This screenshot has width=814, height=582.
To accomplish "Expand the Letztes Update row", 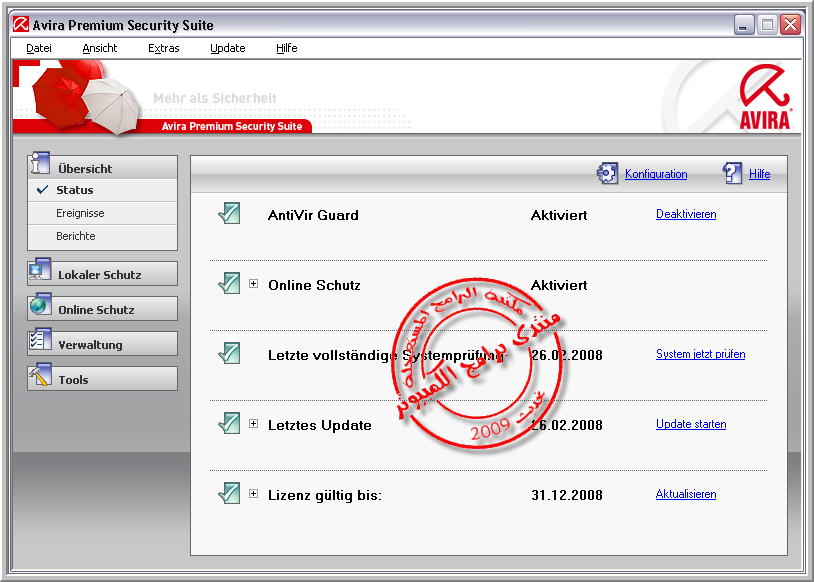I will click(253, 424).
